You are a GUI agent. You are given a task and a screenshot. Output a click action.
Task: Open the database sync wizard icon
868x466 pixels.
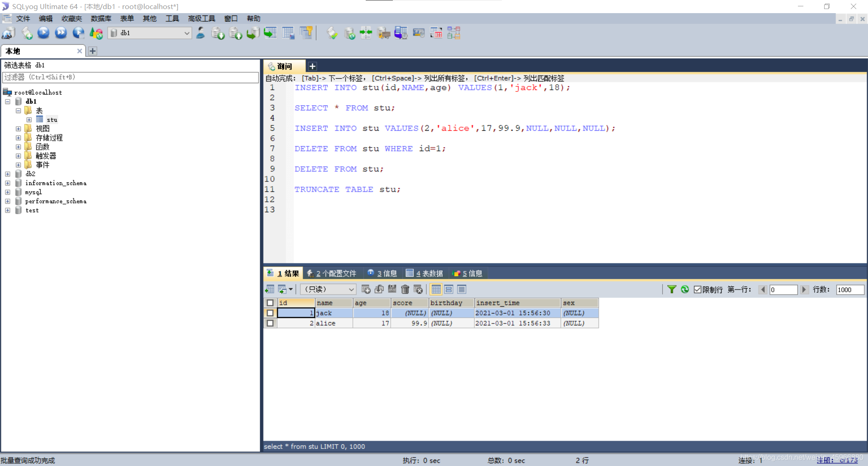[x=349, y=33]
